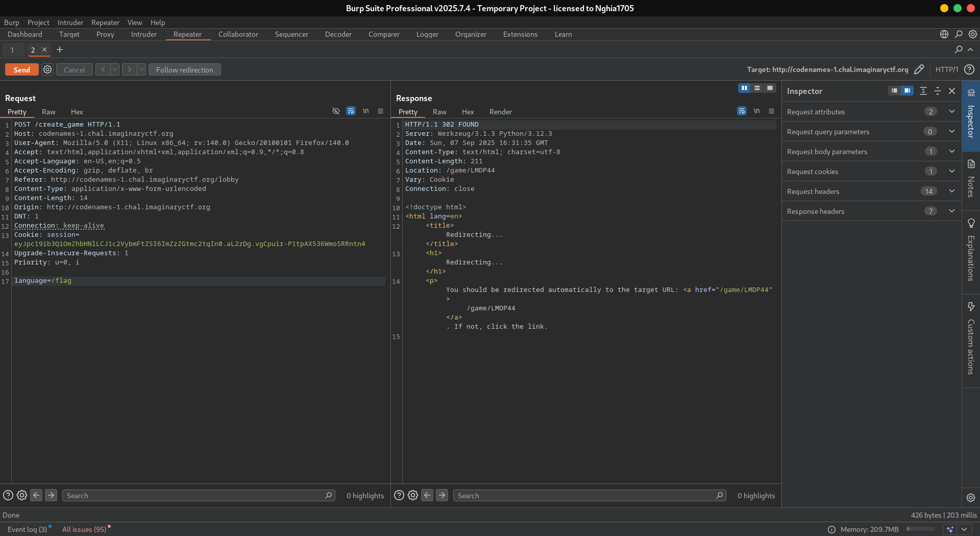Switch to the Proxy tab

pyautogui.click(x=105, y=34)
